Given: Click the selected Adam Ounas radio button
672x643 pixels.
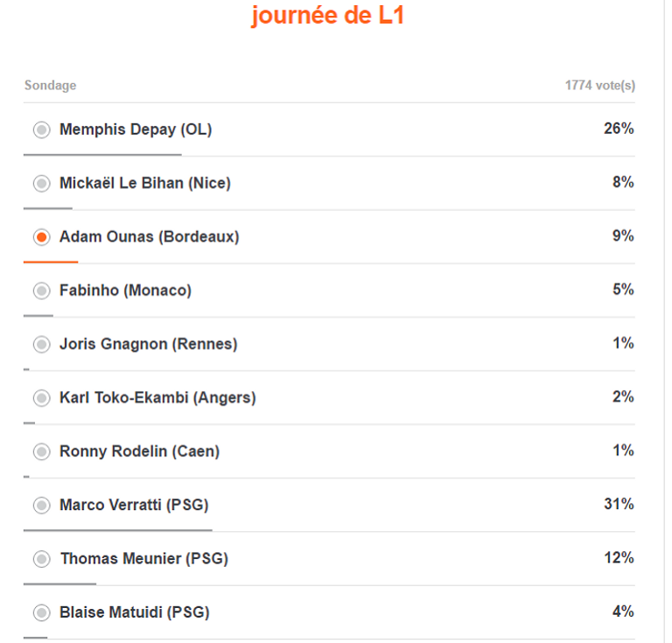Looking at the screenshot, I should [41, 237].
